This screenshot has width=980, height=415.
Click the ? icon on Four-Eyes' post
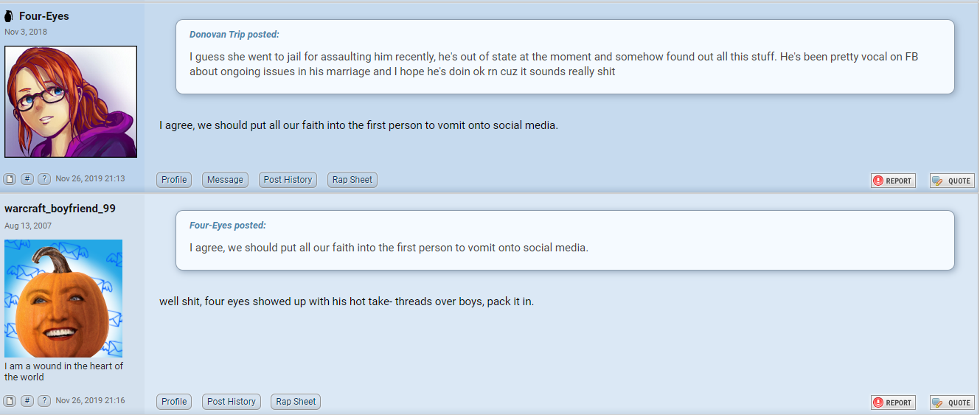pos(44,178)
